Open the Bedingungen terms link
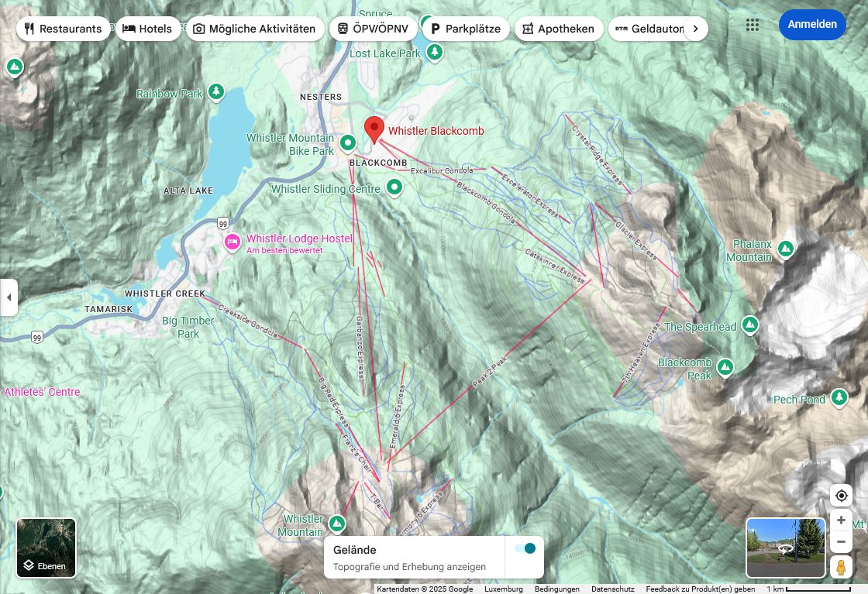The width and height of the screenshot is (868, 594). click(x=557, y=589)
